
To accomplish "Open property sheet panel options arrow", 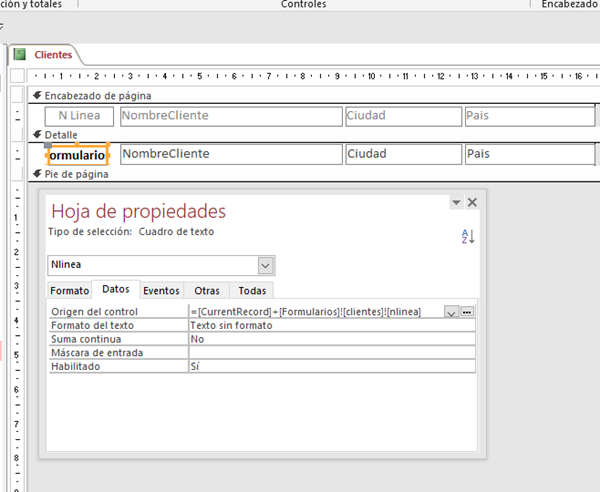I will pyautogui.click(x=456, y=202).
